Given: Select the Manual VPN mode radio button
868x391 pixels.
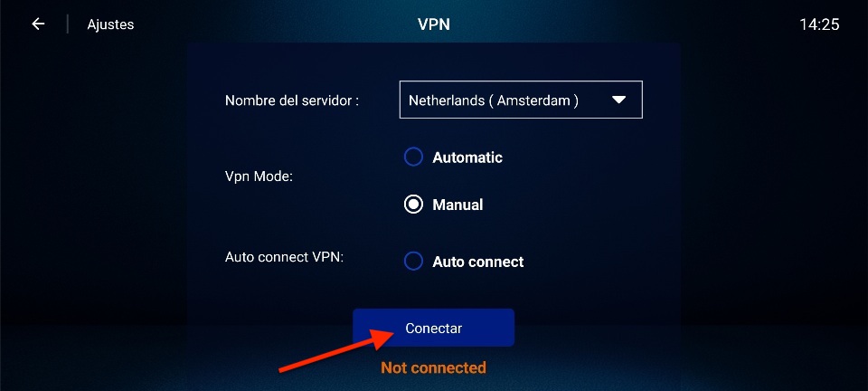Looking at the screenshot, I should coord(413,205).
